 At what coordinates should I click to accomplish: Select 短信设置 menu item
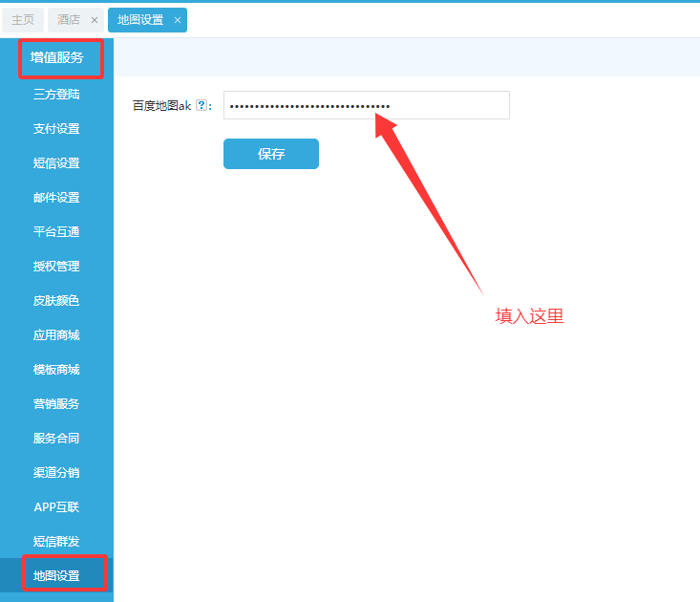(56, 163)
